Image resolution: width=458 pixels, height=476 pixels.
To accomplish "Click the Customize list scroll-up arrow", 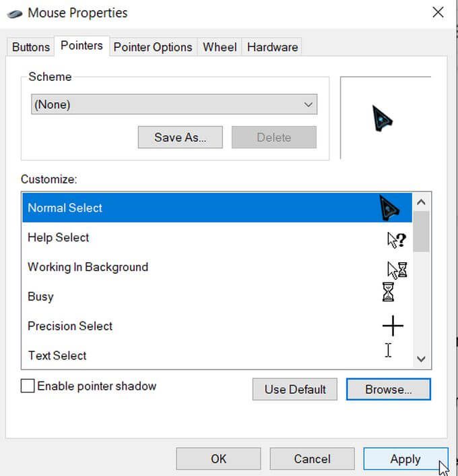I will [x=421, y=202].
